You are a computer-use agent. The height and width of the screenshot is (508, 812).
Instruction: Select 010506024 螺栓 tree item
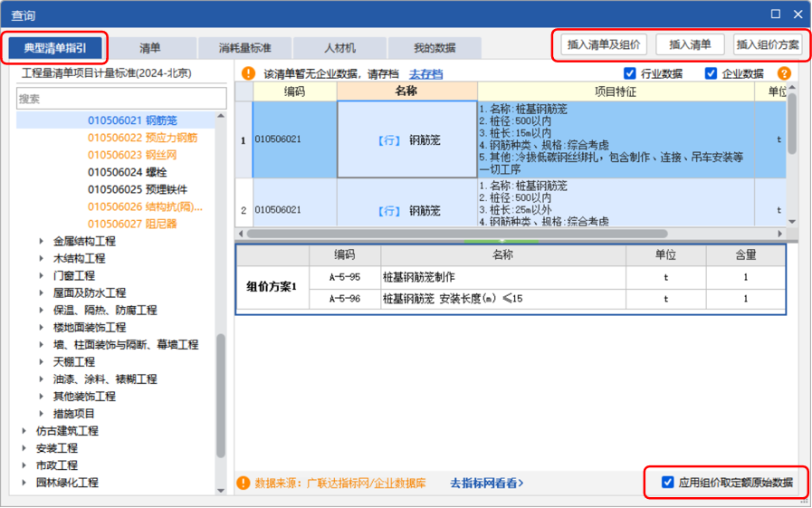tap(127, 172)
